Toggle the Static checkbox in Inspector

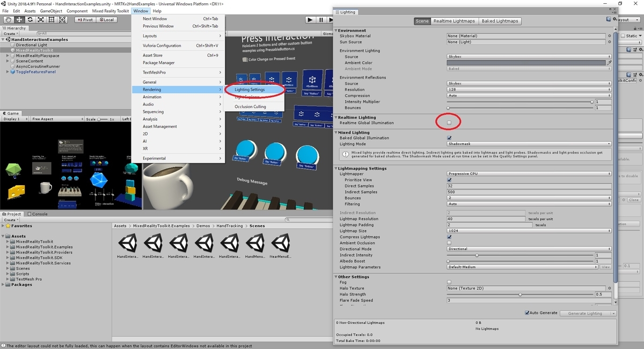tap(623, 36)
